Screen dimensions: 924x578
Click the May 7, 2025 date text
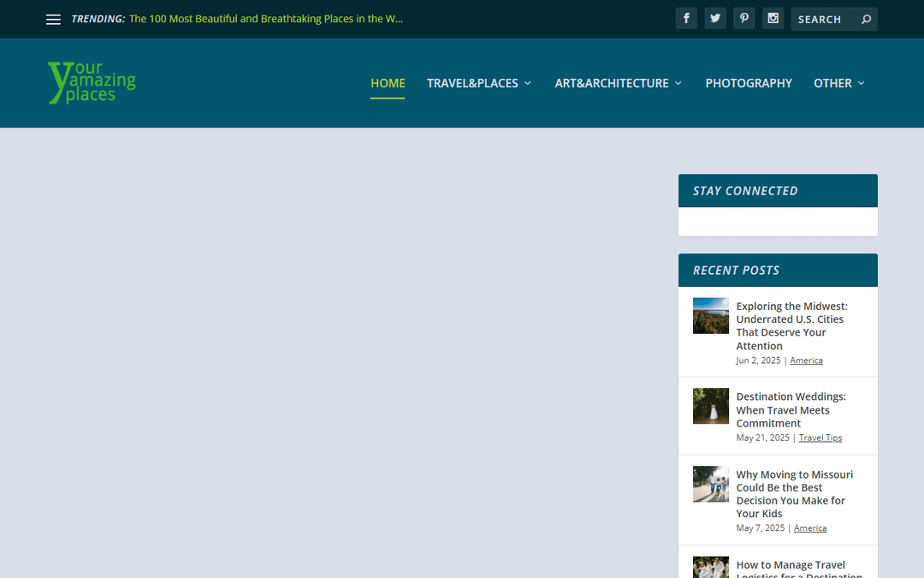pyautogui.click(x=761, y=527)
